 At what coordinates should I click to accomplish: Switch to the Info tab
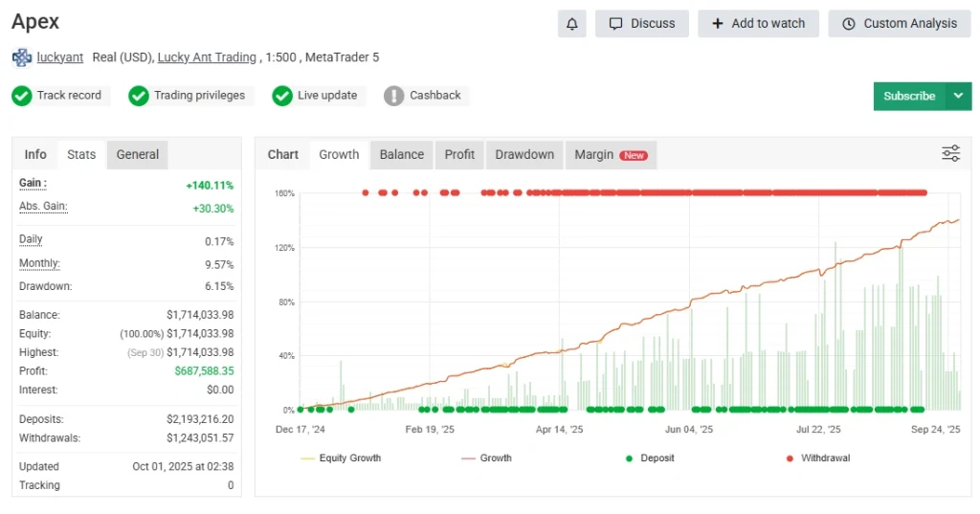tap(35, 154)
